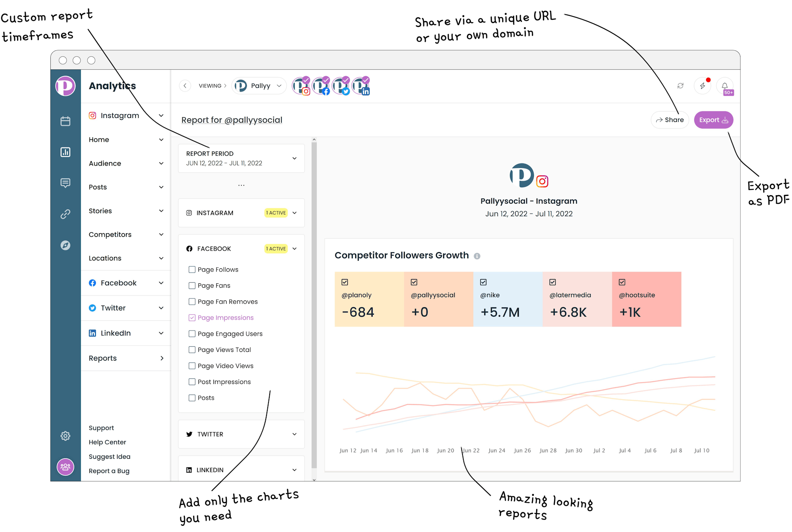
Task: Click the Instagram icon in the report builder section
Action: (189, 213)
